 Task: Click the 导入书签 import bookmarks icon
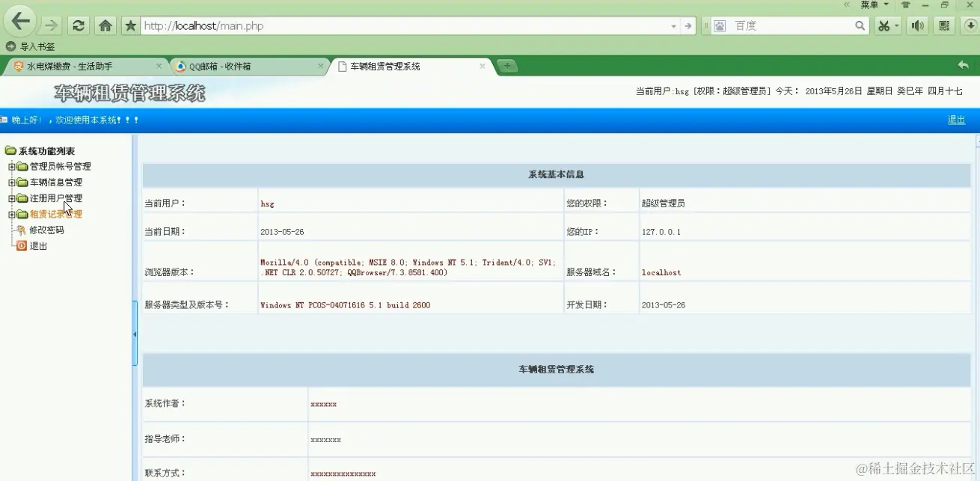pyautogui.click(x=10, y=46)
